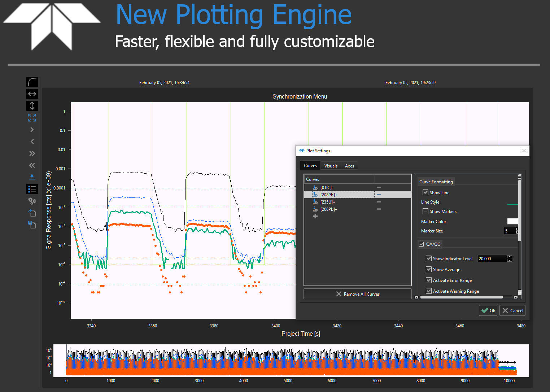Enable the Show Markers checkbox
550x392 pixels.
click(425, 211)
